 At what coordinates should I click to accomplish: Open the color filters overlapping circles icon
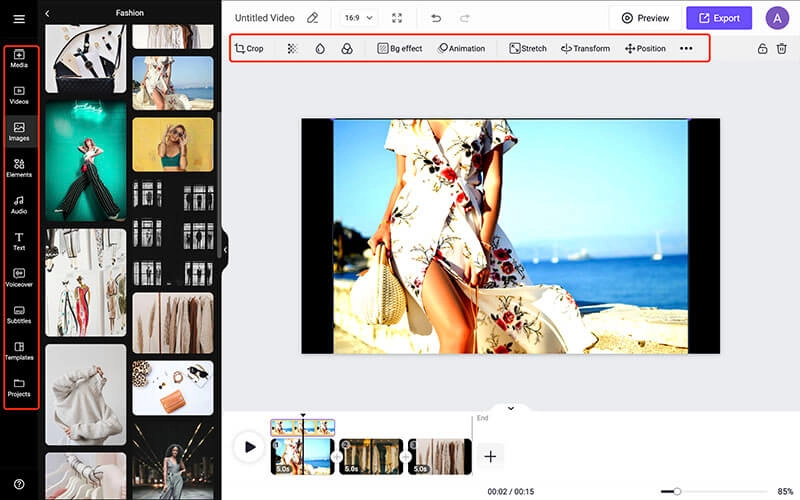tap(347, 48)
